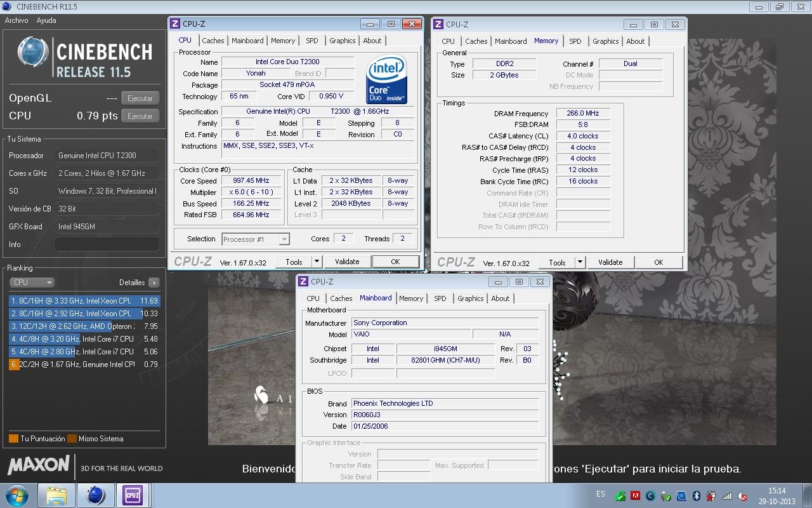Open Windows Explorer from the taskbar
Screen dimensions: 812x508
tap(56, 495)
